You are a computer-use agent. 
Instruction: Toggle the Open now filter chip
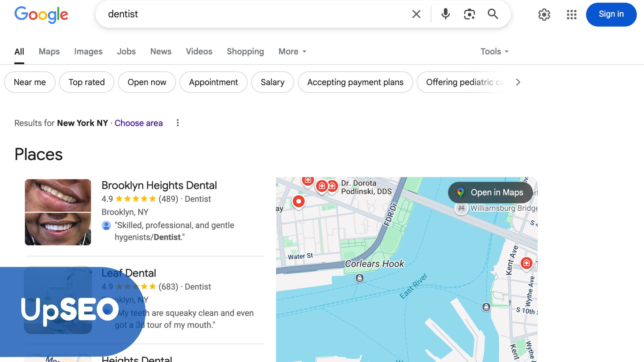(147, 82)
